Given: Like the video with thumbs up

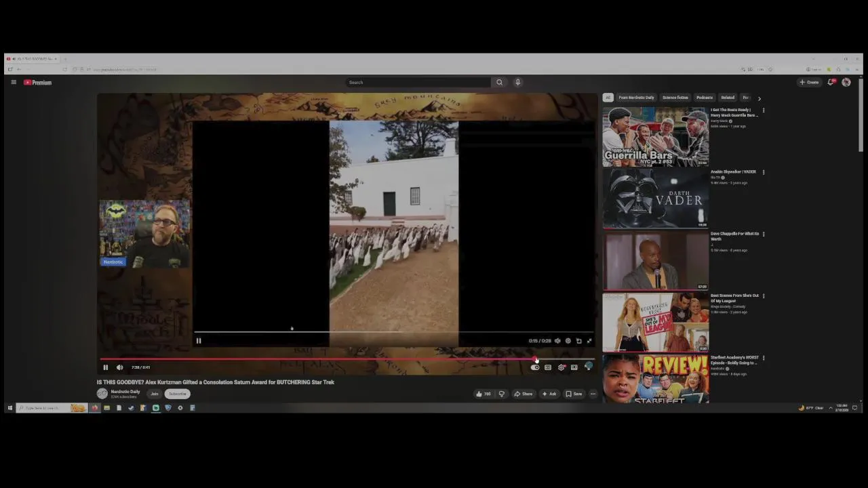Looking at the screenshot, I should pyautogui.click(x=483, y=394).
